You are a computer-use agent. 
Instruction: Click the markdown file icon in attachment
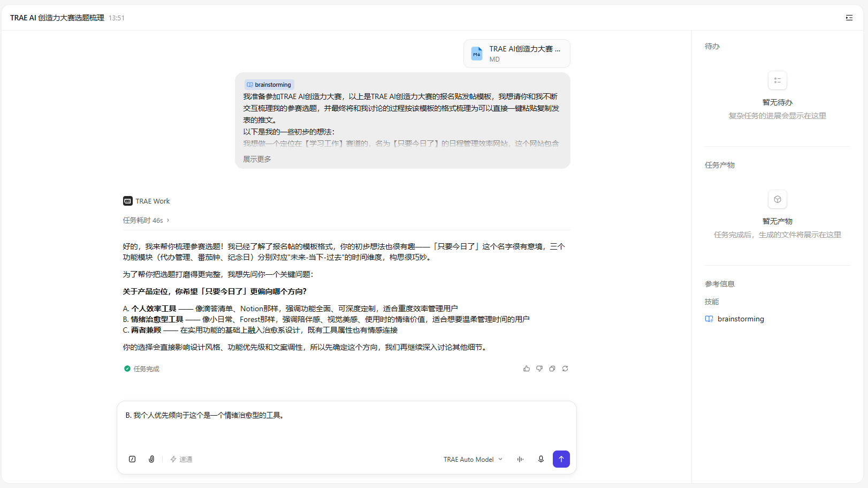[x=477, y=54]
